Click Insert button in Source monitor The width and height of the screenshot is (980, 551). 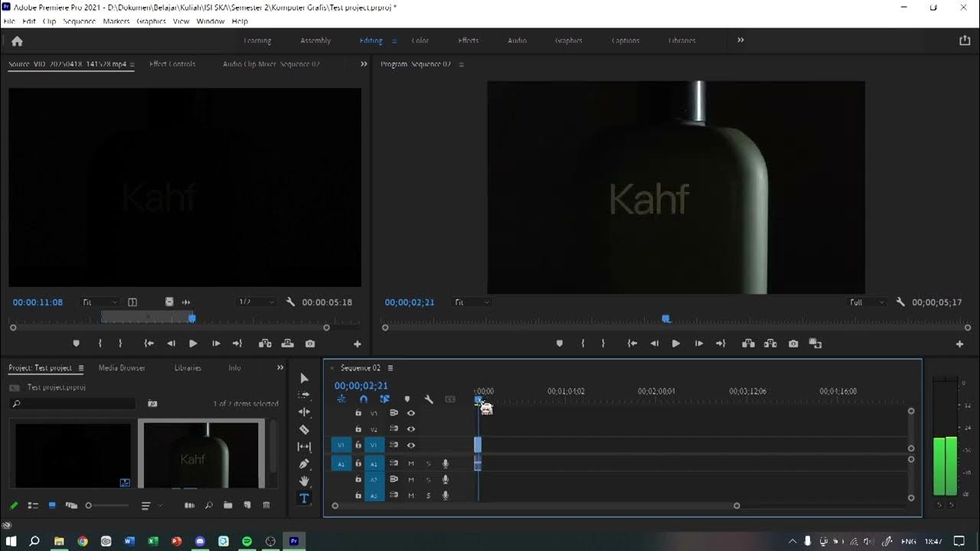265,344
